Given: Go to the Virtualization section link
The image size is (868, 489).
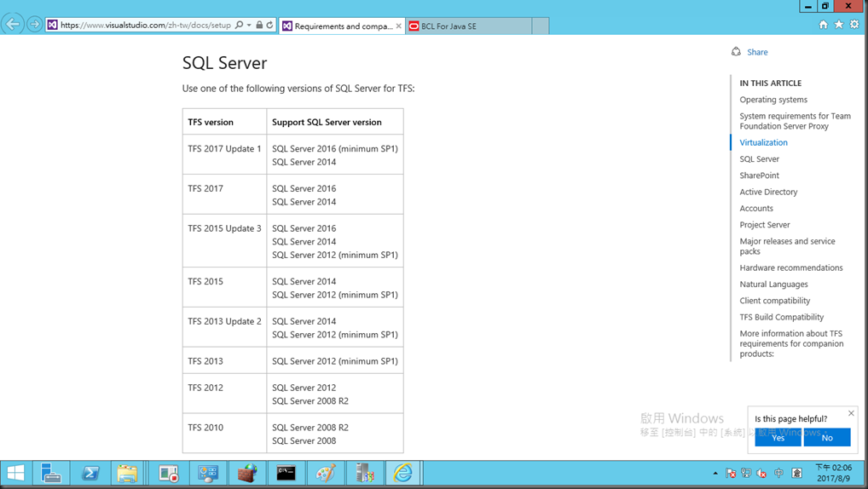Looking at the screenshot, I should coord(763,143).
